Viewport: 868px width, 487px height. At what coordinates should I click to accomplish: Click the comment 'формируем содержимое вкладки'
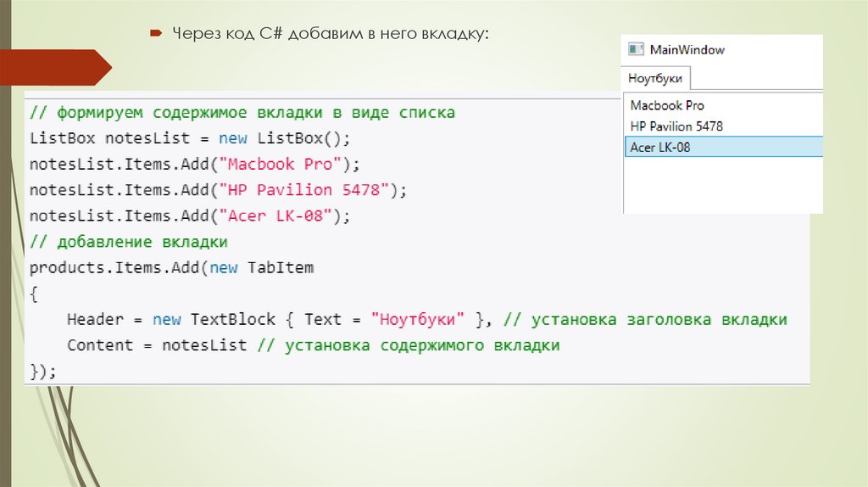pos(190,113)
